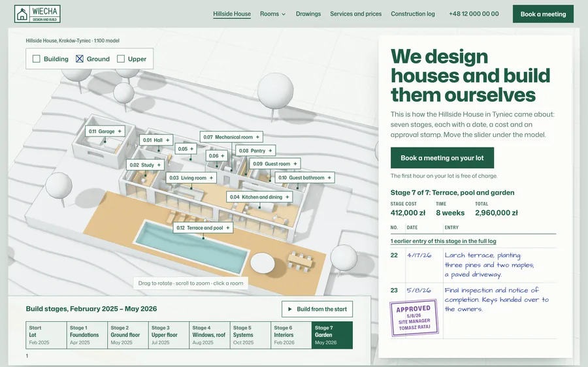The height and width of the screenshot is (367, 588).
Task: Click the plus icon on 0.07 Mechanical room
Action: (x=257, y=137)
